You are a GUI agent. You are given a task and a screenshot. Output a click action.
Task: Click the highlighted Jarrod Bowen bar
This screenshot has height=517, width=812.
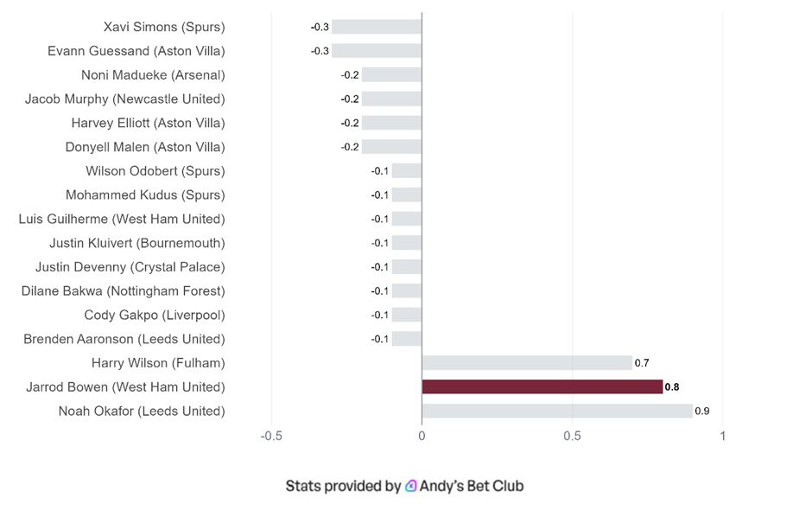tap(542, 386)
